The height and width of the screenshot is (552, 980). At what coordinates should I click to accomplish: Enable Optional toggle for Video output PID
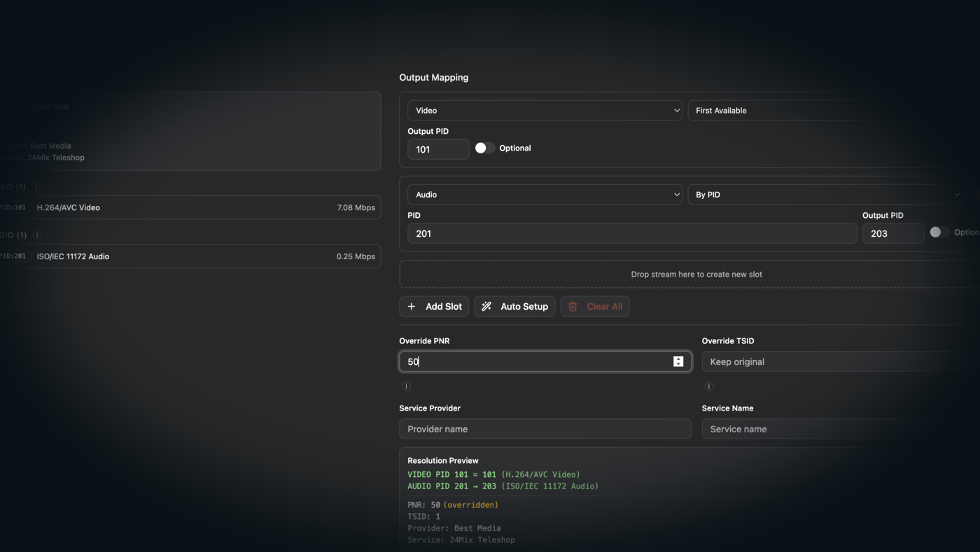pos(484,148)
